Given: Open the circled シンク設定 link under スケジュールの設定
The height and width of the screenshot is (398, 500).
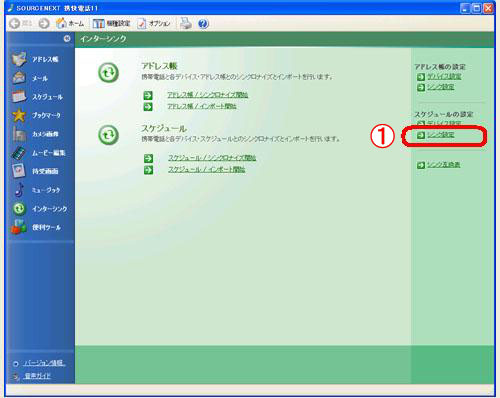Looking at the screenshot, I should point(441,135).
